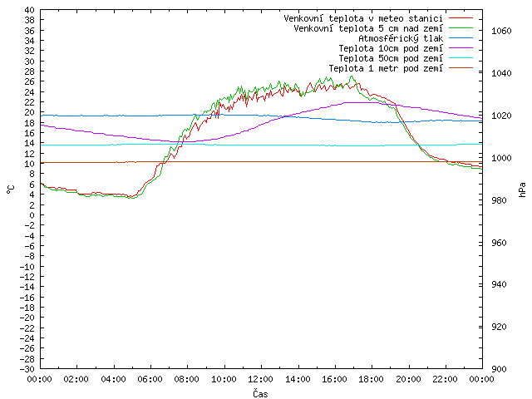Image resolution: width=532 pixels, height=399 pixels.
Task: Click the -30 temperature axis label
Action: tap(27, 369)
